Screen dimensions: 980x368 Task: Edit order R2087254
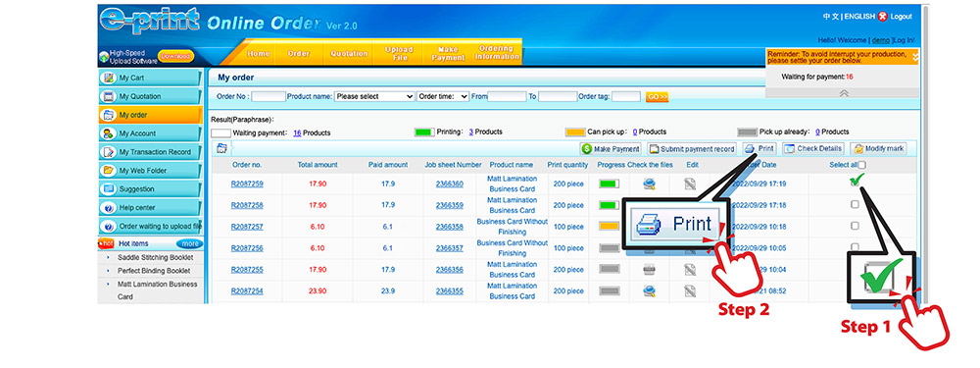pos(689,290)
